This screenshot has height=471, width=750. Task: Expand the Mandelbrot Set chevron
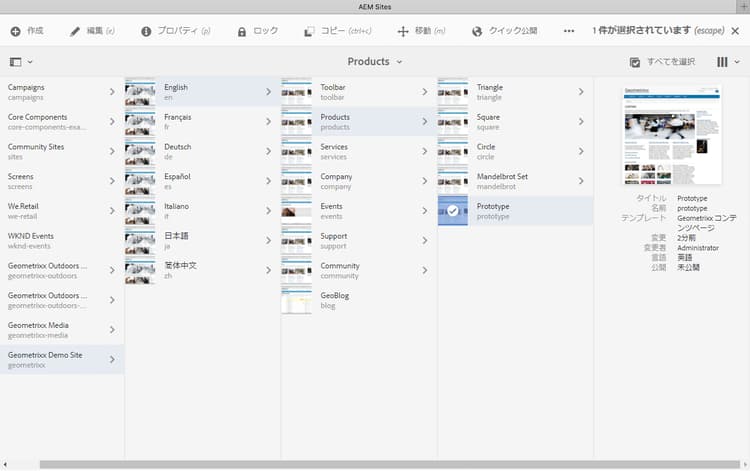[581, 181]
